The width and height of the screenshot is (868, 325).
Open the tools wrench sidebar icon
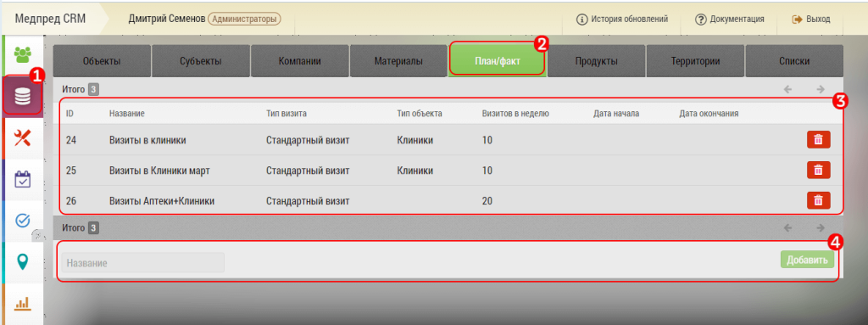point(23,138)
